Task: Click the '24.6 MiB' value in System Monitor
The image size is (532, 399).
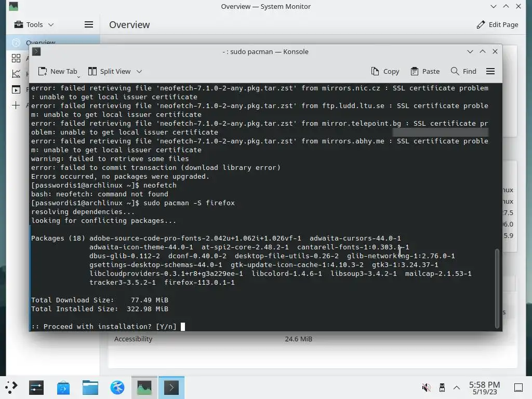Action: [x=298, y=339]
